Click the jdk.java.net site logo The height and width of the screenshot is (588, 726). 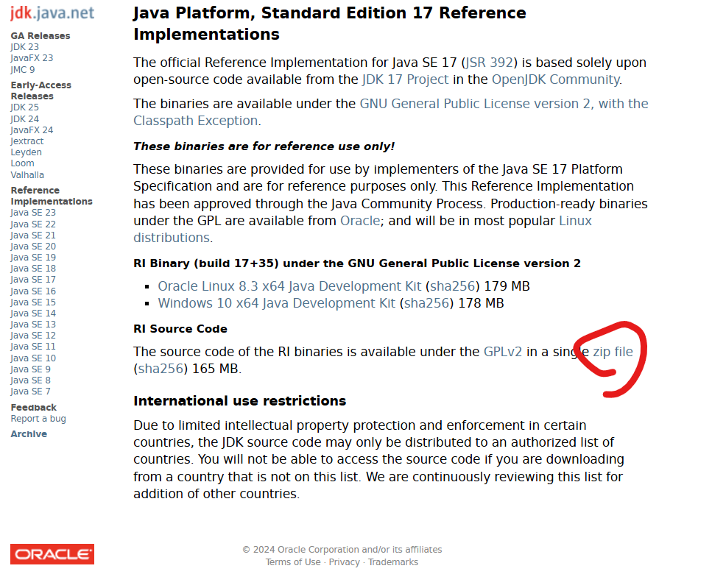pos(52,13)
